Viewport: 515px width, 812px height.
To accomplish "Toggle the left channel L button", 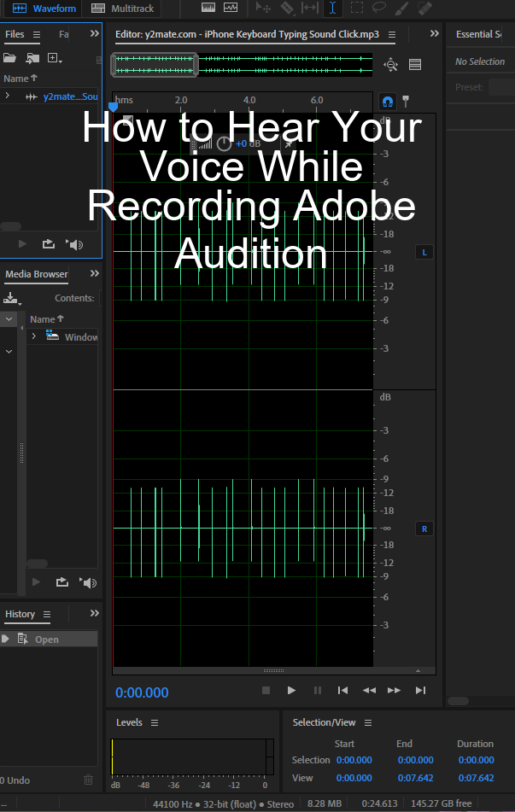I will pos(424,252).
